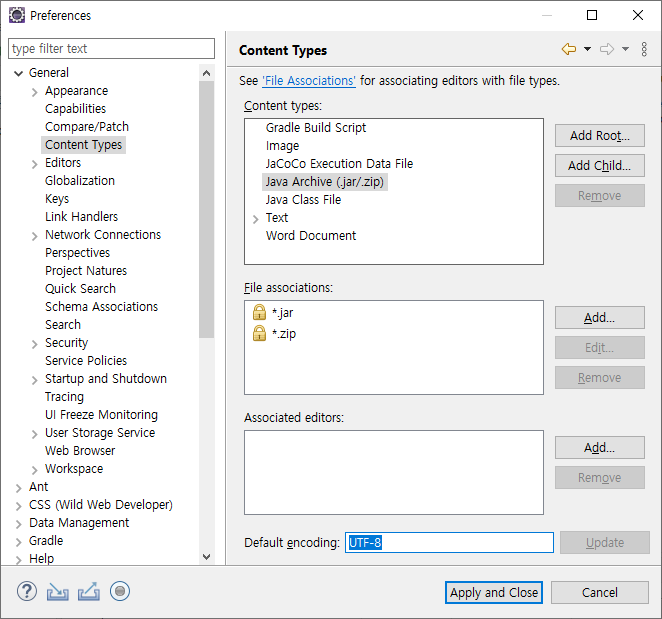Viewport: 662px width, 619px height.
Task: Click the Add Child... button
Action: click(x=600, y=166)
